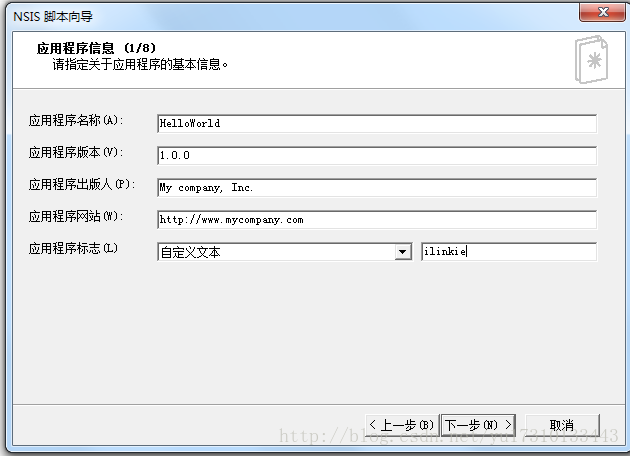
Task: Click the custom text field containing ilinkie
Action: pyautogui.click(x=509, y=252)
